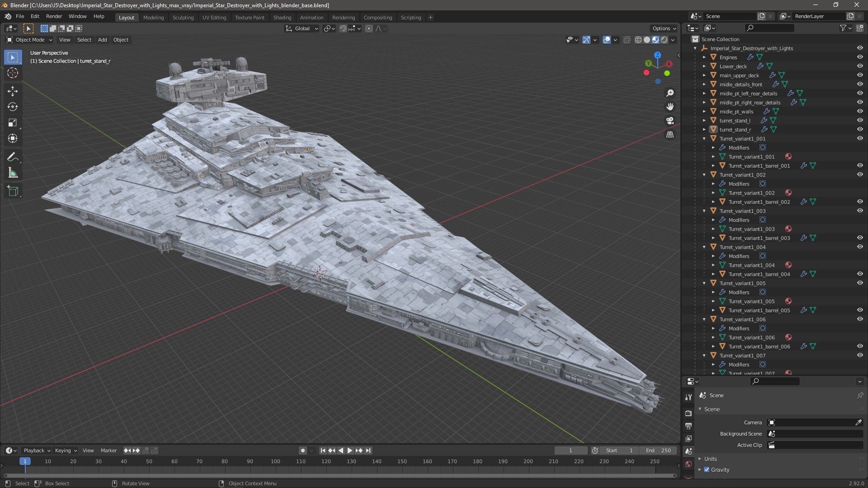Hide Turret_variant1_001 parent object

(860, 139)
